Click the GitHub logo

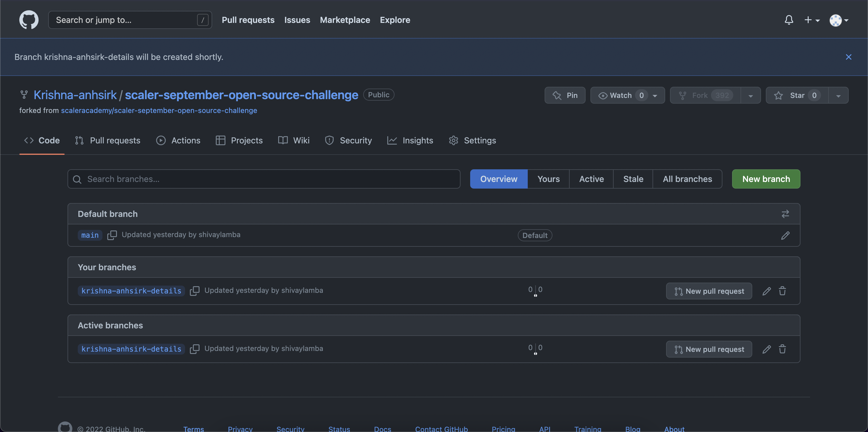[x=29, y=20]
